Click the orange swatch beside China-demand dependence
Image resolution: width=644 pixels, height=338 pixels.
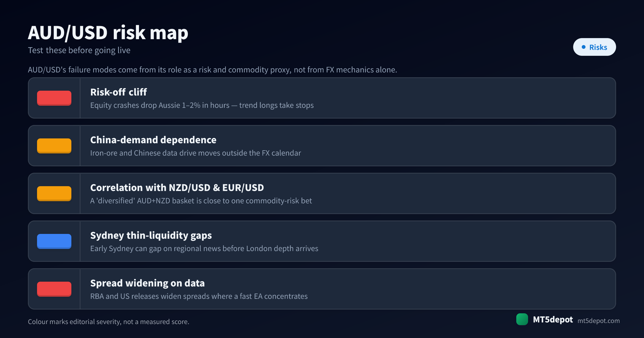(x=54, y=146)
